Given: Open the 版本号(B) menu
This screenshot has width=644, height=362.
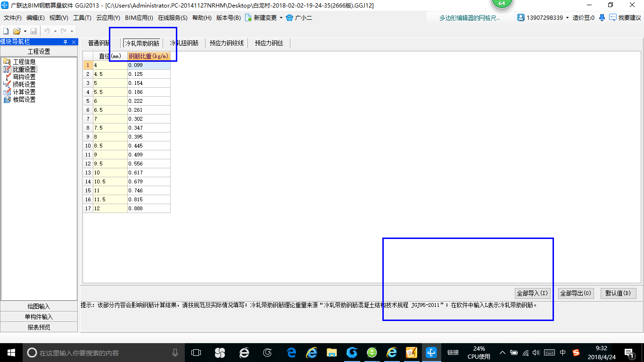Looking at the screenshot, I should pos(228,18).
